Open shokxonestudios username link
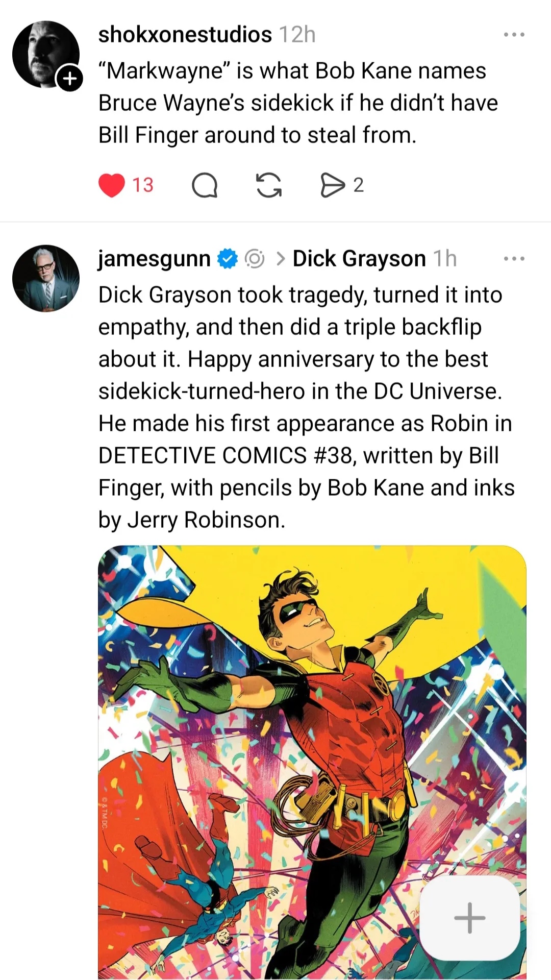551x980 pixels. pos(185,35)
